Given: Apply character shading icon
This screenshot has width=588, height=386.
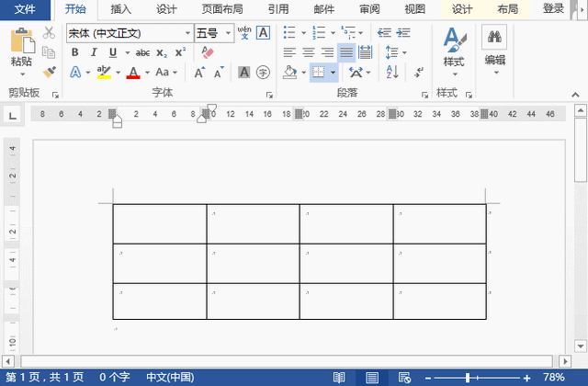Looking at the screenshot, I should tap(244, 72).
